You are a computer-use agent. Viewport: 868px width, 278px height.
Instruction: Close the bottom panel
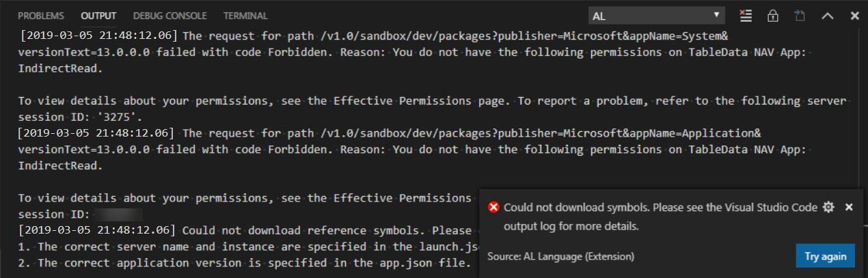854,16
